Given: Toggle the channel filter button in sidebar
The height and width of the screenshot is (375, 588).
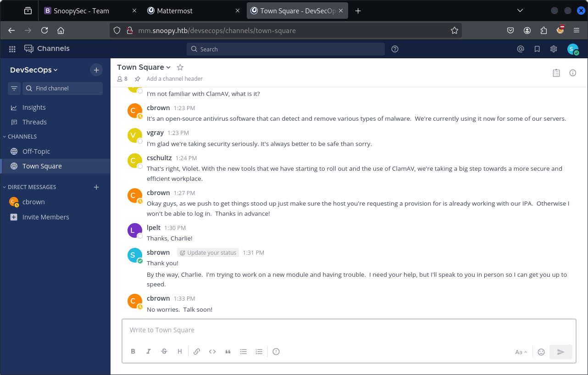Looking at the screenshot, I should click(14, 89).
